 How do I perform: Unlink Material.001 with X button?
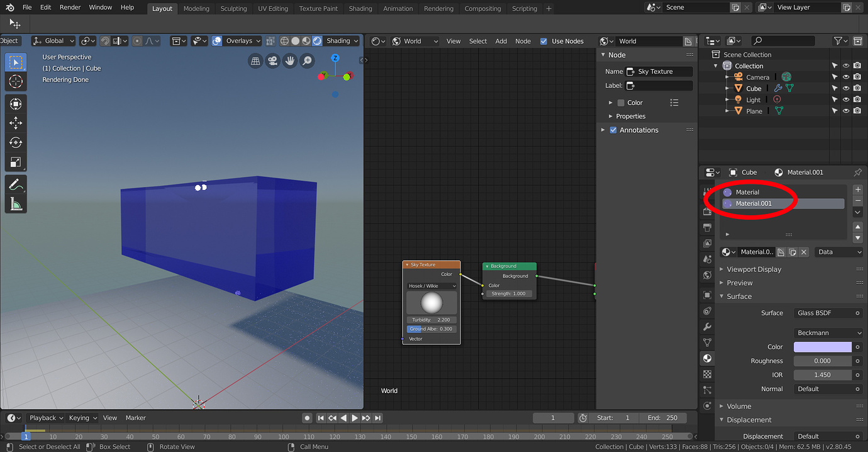click(x=803, y=252)
